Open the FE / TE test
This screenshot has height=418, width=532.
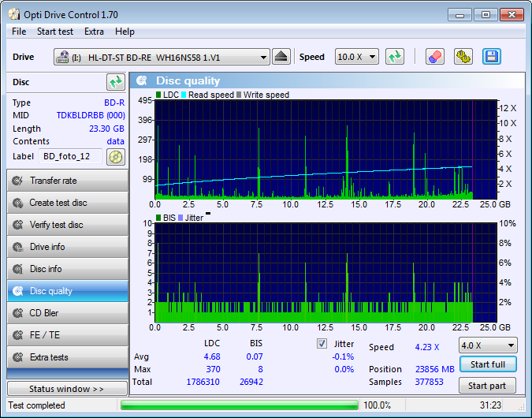coord(68,335)
